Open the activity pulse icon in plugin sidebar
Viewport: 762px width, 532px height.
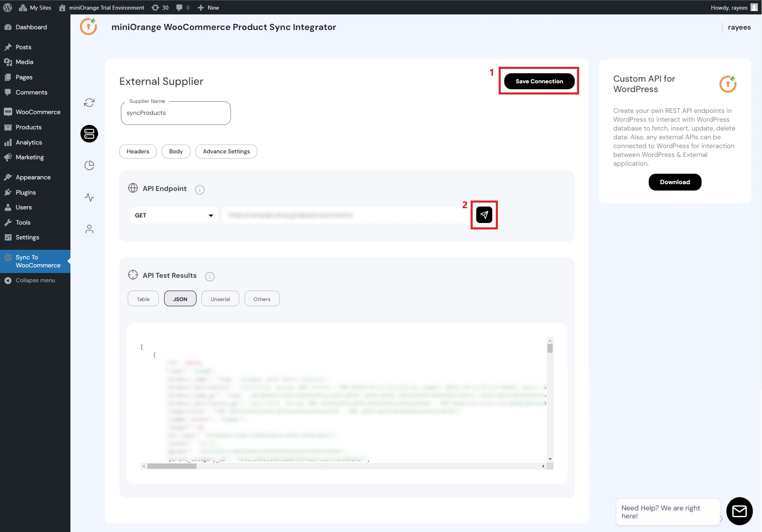89,197
